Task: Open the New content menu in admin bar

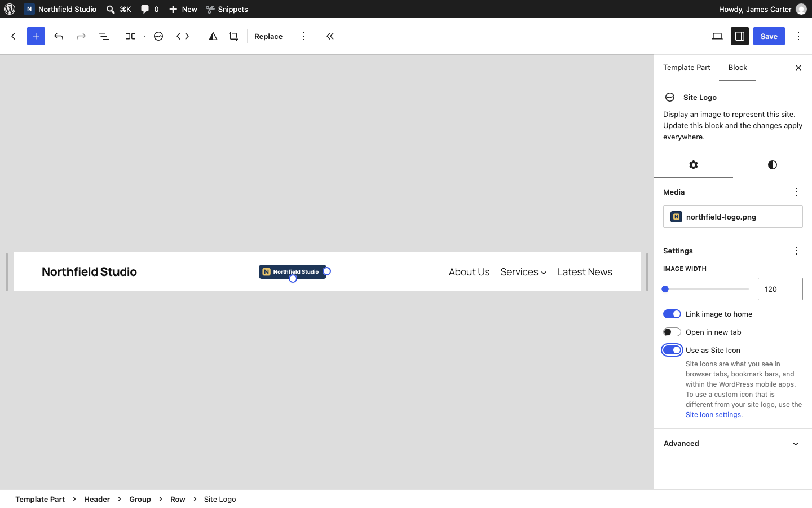Action: click(183, 9)
